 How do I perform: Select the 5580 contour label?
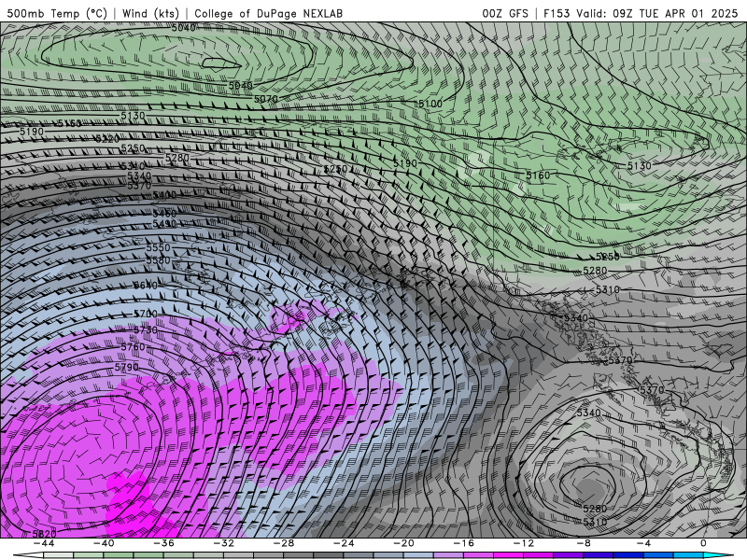[x=158, y=260]
